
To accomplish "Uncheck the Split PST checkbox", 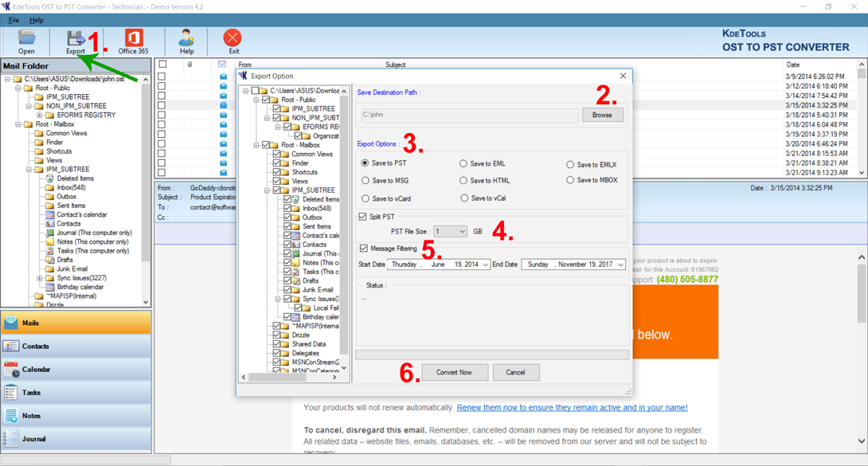I will tap(363, 217).
